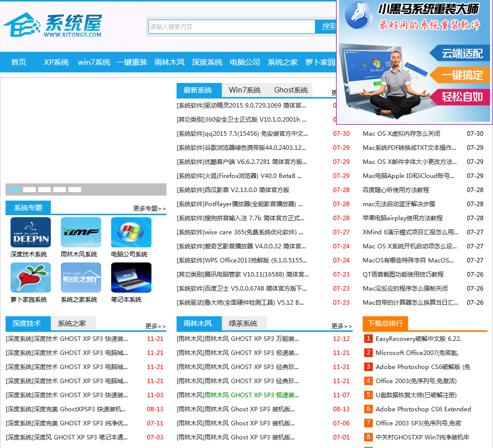Open win7系统 navigation item
The image size is (493, 448).
point(94,62)
